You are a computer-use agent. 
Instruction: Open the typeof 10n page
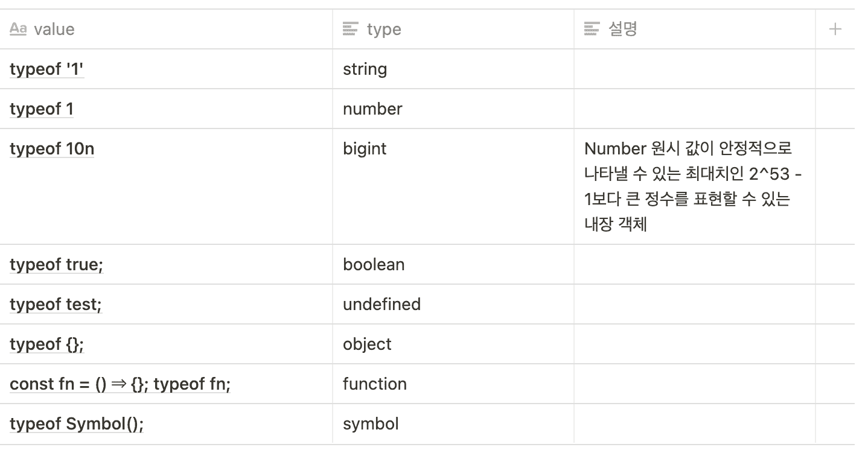(52, 149)
